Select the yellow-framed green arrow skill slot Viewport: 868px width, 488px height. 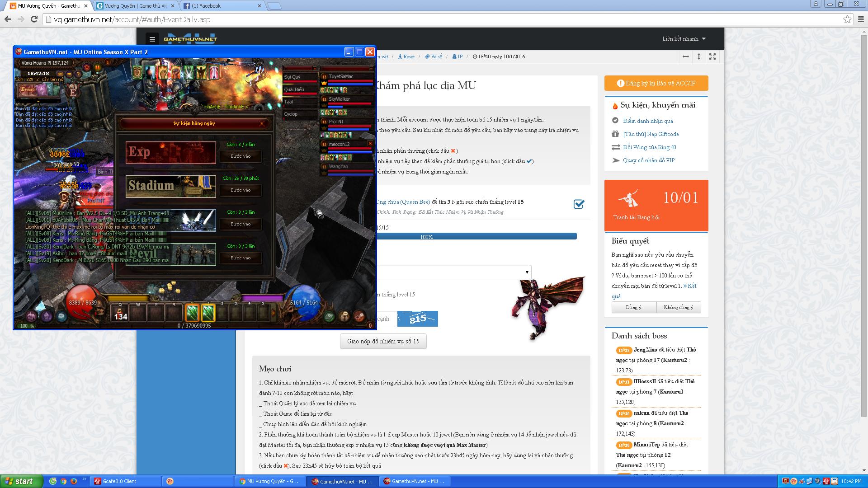(208, 313)
